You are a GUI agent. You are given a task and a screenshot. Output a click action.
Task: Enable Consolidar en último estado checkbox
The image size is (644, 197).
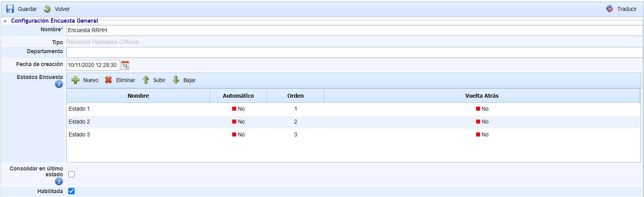[x=71, y=174]
